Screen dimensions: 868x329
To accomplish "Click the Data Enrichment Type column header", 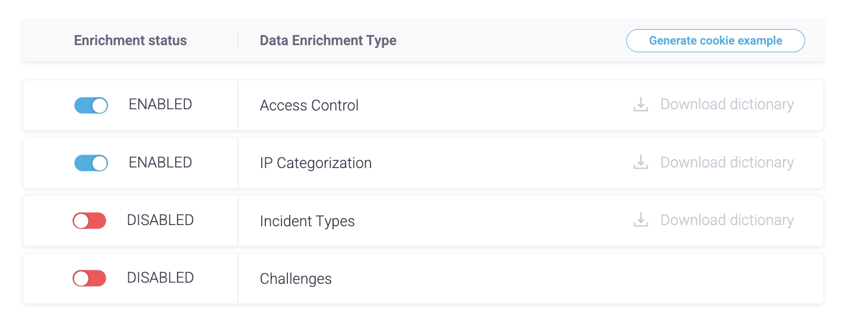I will pyautogui.click(x=328, y=40).
